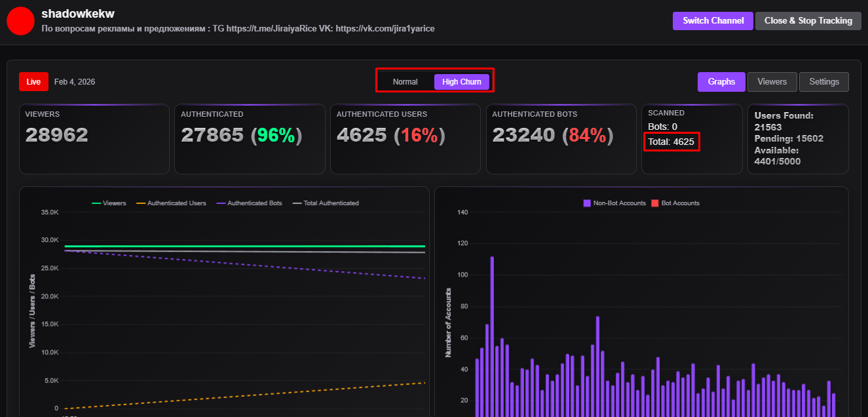Click the red channel avatar circle
Viewport: 868px width, 417px height.
pyautogui.click(x=20, y=21)
